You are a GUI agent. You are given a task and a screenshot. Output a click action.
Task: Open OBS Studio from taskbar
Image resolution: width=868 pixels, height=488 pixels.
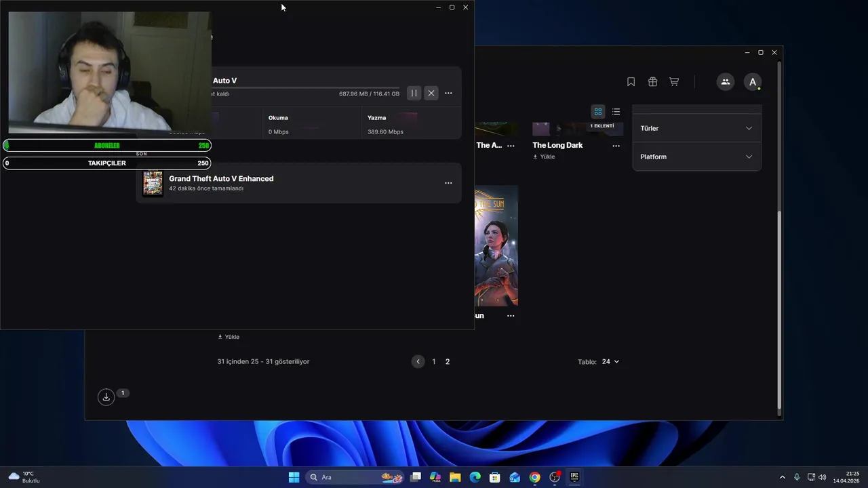[x=555, y=477]
